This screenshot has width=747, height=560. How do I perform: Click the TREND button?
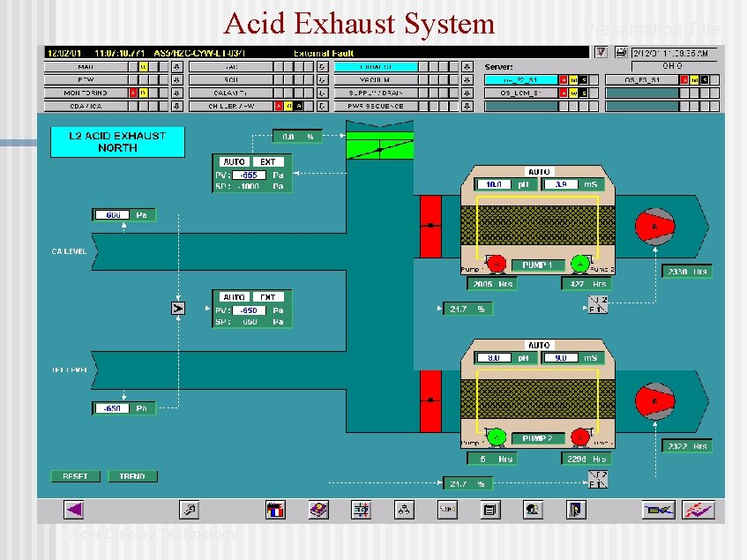132,476
